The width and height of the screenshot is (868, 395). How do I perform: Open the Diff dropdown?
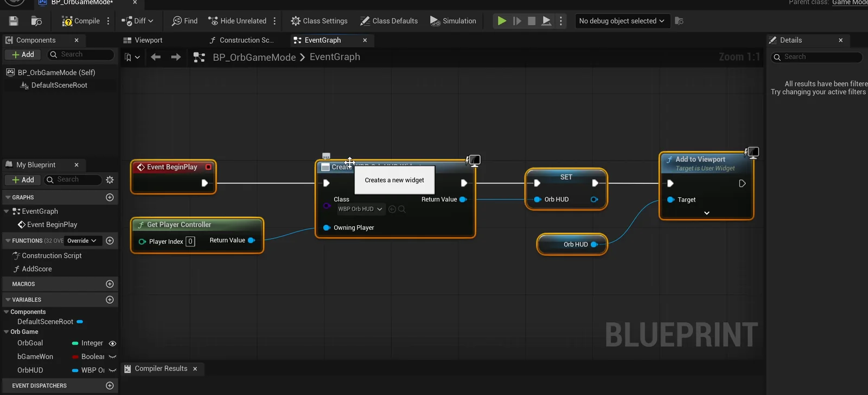pyautogui.click(x=137, y=21)
